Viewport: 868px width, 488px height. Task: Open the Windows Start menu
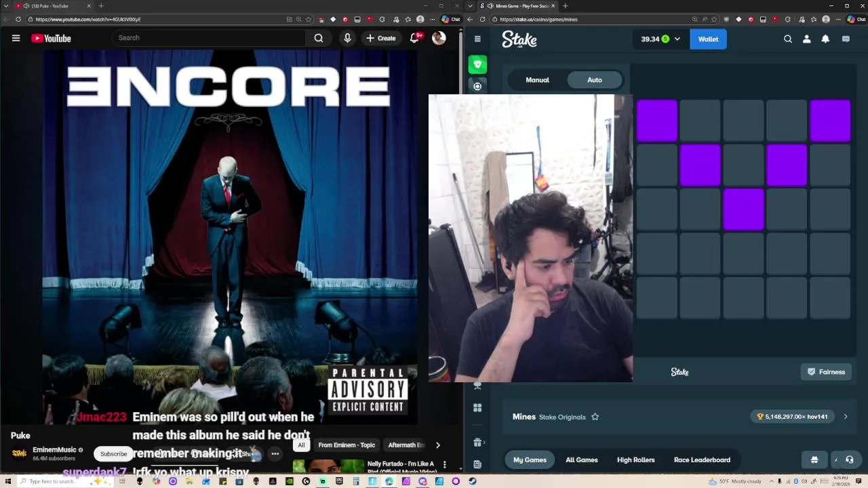(x=8, y=481)
